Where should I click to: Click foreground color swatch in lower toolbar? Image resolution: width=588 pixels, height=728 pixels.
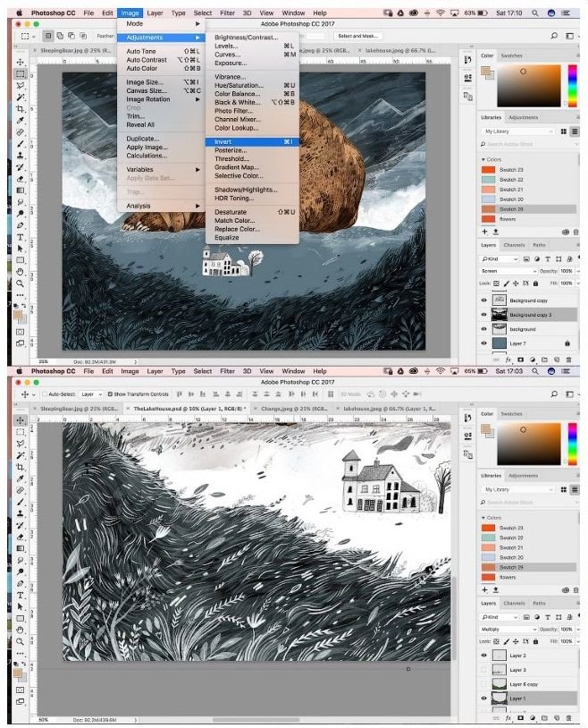pos(18,673)
